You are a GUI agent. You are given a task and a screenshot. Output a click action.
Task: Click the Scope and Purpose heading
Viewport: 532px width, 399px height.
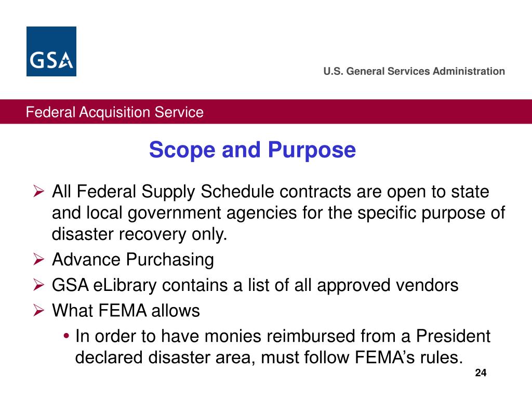pyautogui.click(x=252, y=150)
